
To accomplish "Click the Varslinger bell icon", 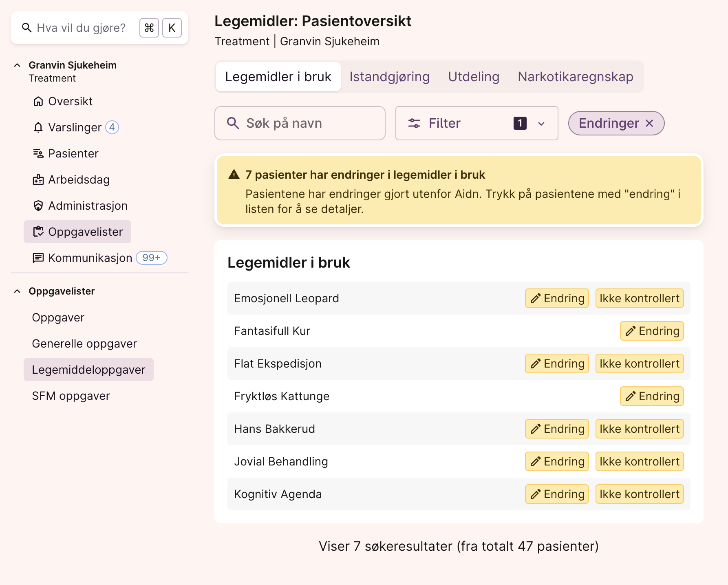I will coord(38,127).
